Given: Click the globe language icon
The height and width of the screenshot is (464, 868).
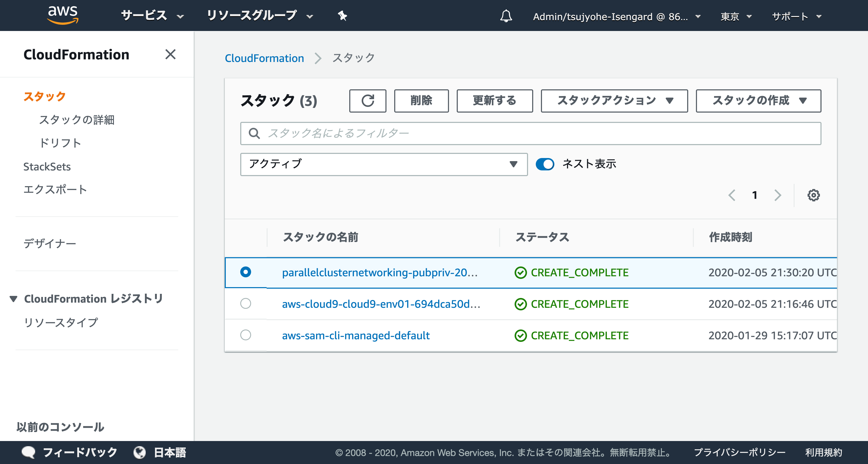Looking at the screenshot, I should coord(139,452).
